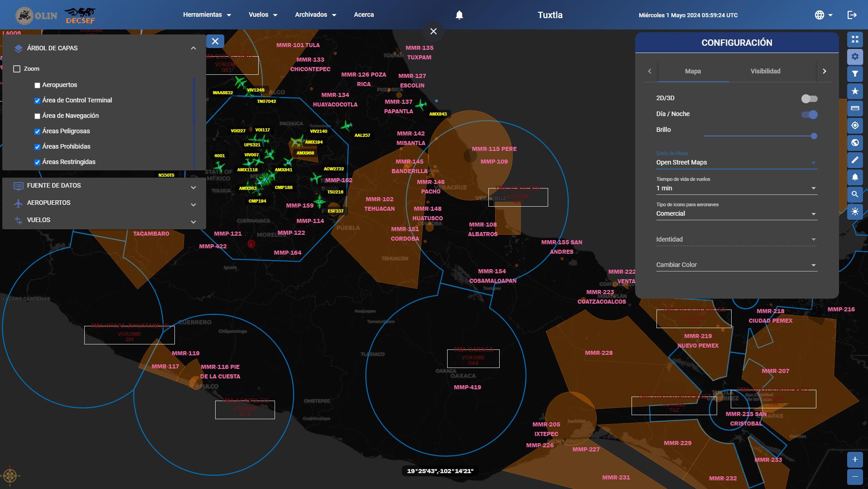Open the pencil draw tool
Image resolution: width=868 pixels, height=489 pixels.
[x=854, y=160]
